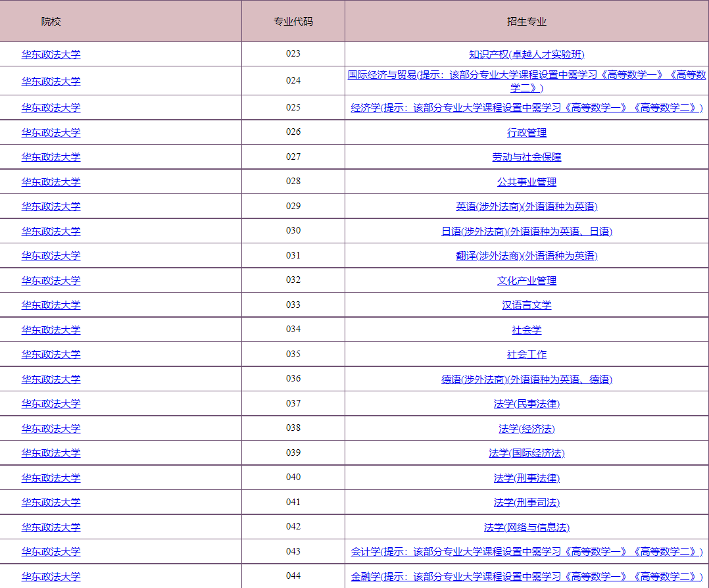Select the code cell 025
The height and width of the screenshot is (588, 709).
coord(293,107)
